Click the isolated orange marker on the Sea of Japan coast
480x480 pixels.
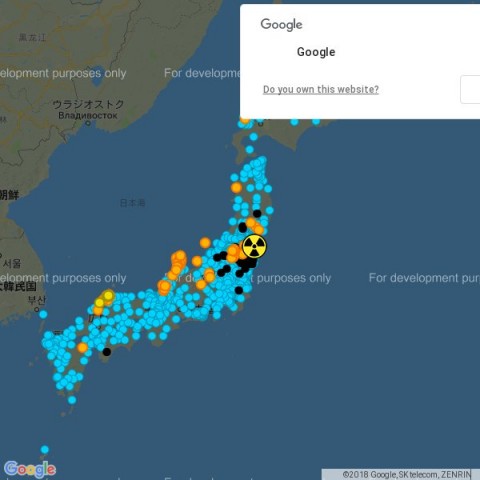(205, 243)
